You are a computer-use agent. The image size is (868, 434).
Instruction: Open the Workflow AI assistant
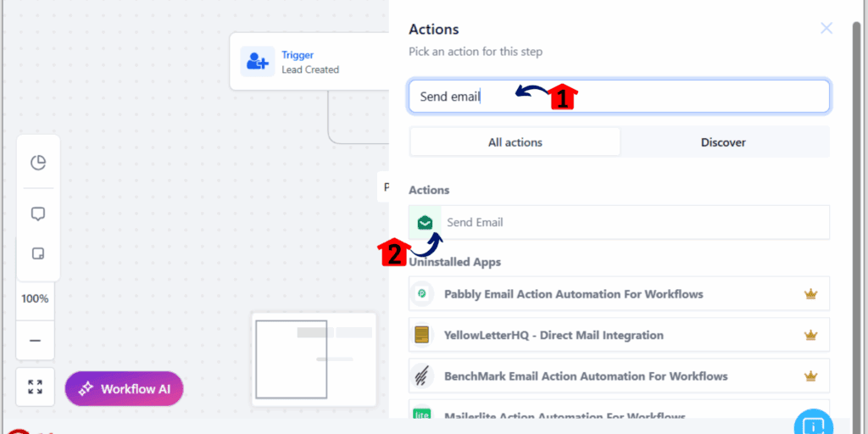(124, 388)
